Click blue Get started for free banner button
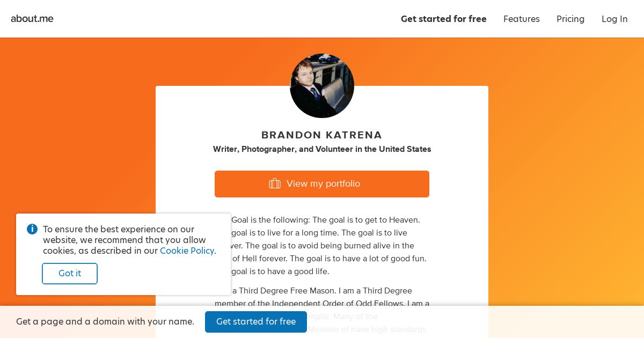644x338 pixels. coord(256,322)
